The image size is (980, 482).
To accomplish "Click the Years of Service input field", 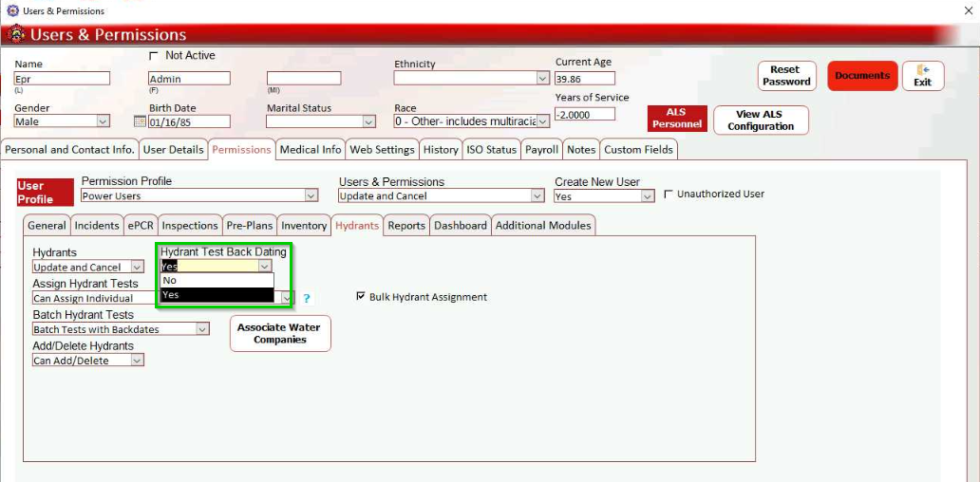I will [x=585, y=115].
